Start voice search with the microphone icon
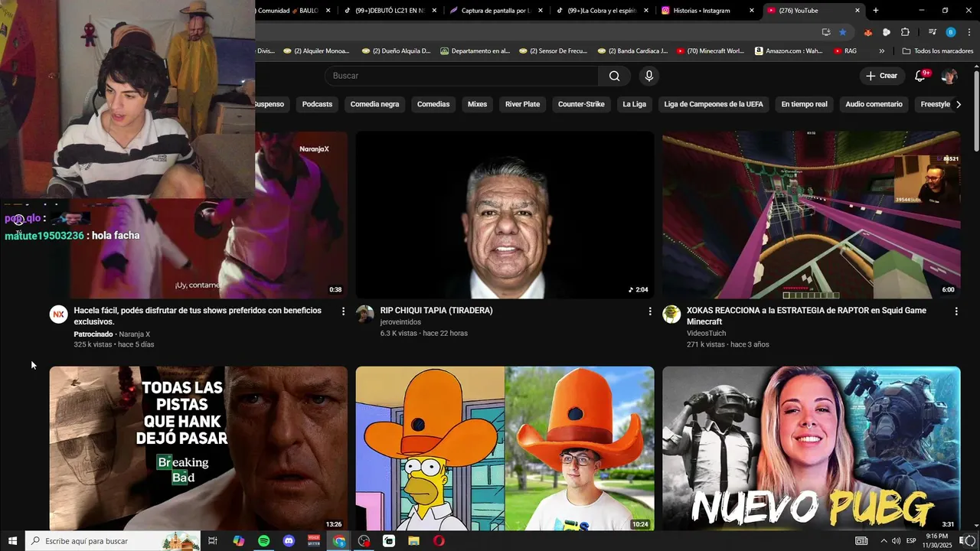980x551 pixels. pos(649,76)
